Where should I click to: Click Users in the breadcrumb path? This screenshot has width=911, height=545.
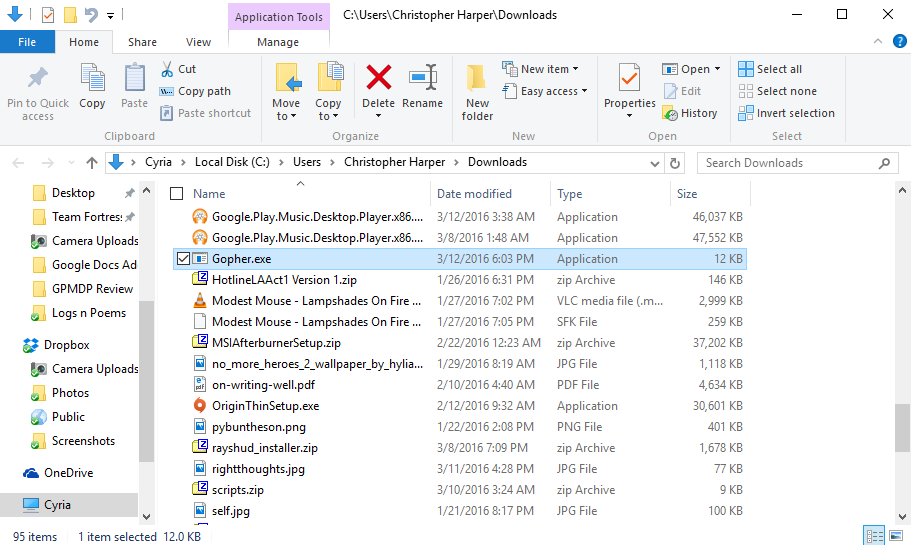(307, 162)
